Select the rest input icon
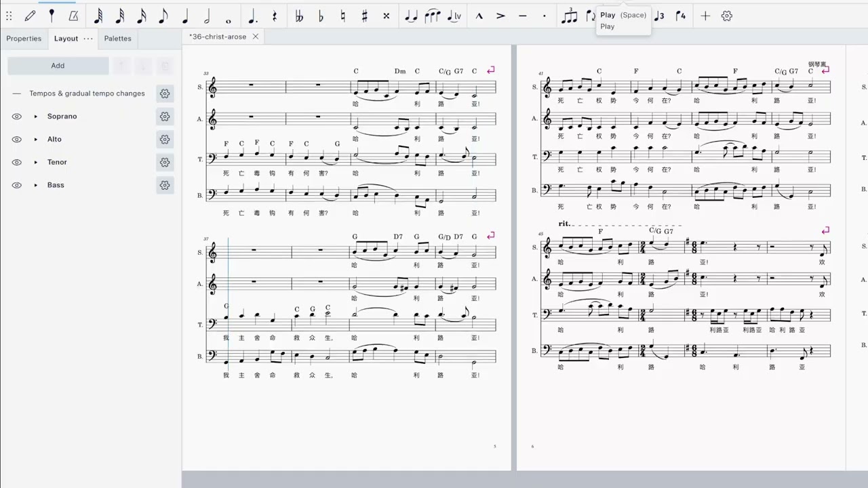Image resolution: width=868 pixels, height=488 pixels. (275, 16)
